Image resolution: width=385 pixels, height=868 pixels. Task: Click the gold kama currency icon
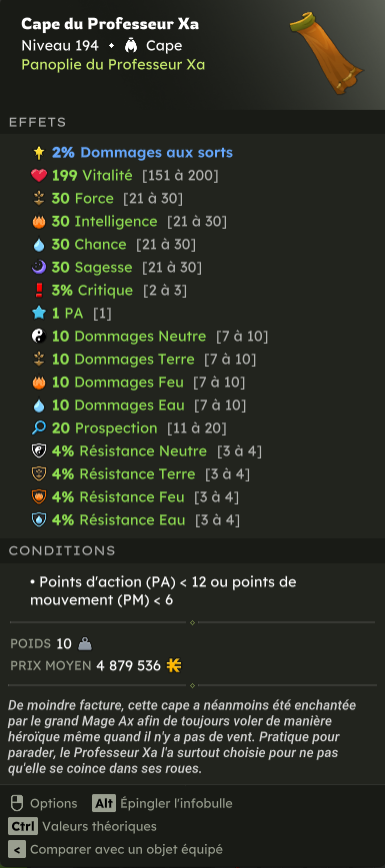pyautogui.click(x=174, y=665)
